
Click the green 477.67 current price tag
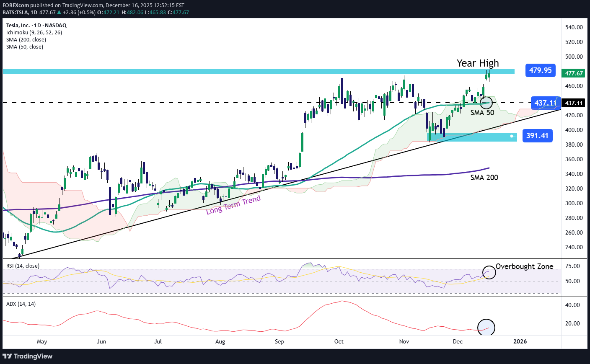point(573,73)
